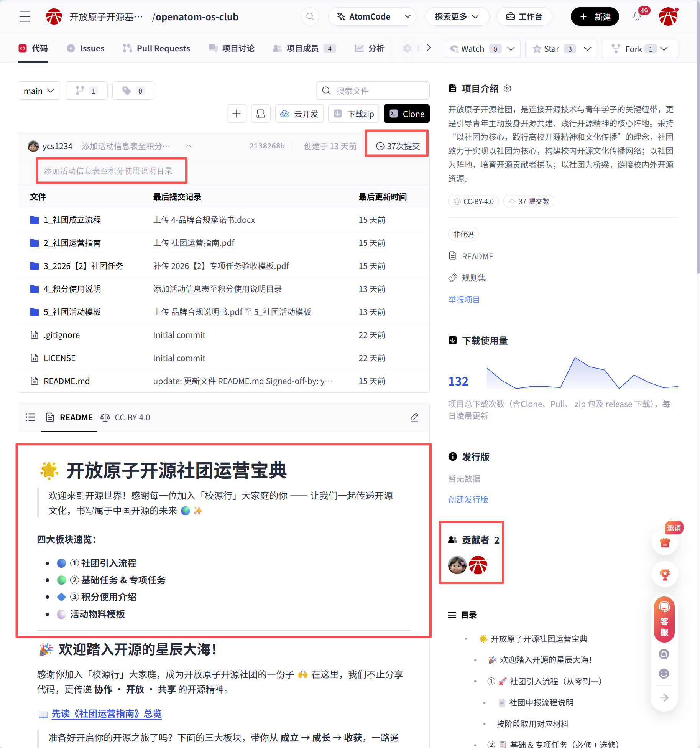Image resolution: width=700 pixels, height=748 pixels.
Task: Toggle README outline list icon
Action: (30, 417)
